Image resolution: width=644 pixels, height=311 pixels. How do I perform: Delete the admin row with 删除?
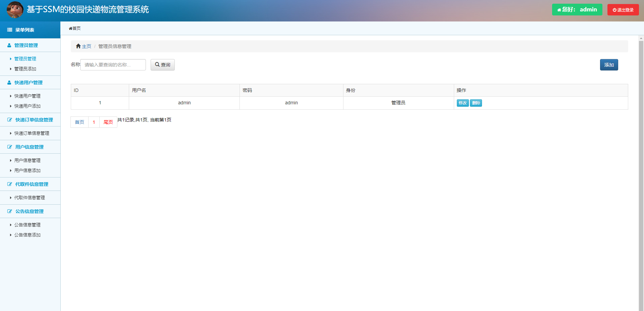point(476,103)
